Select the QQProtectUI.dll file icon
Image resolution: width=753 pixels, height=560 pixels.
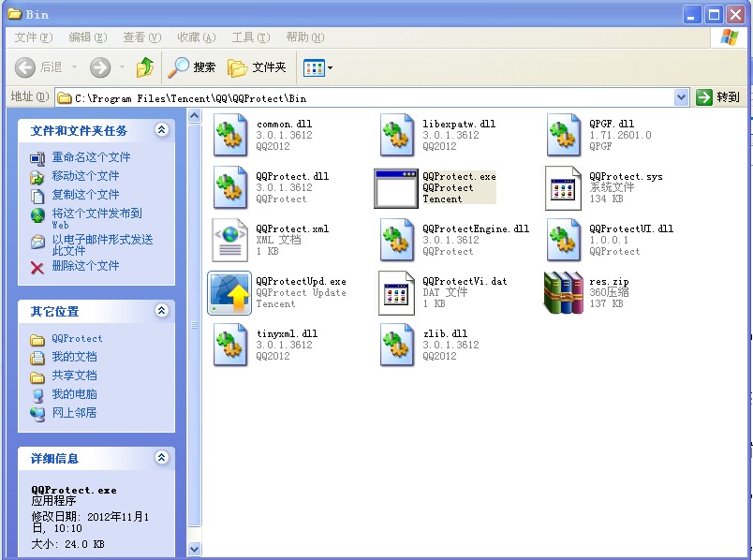563,240
